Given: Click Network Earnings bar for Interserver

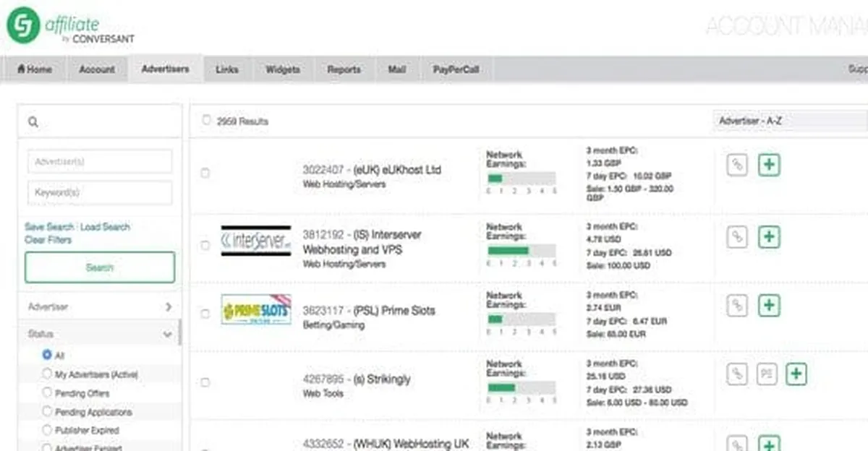Looking at the screenshot, I should 522,250.
